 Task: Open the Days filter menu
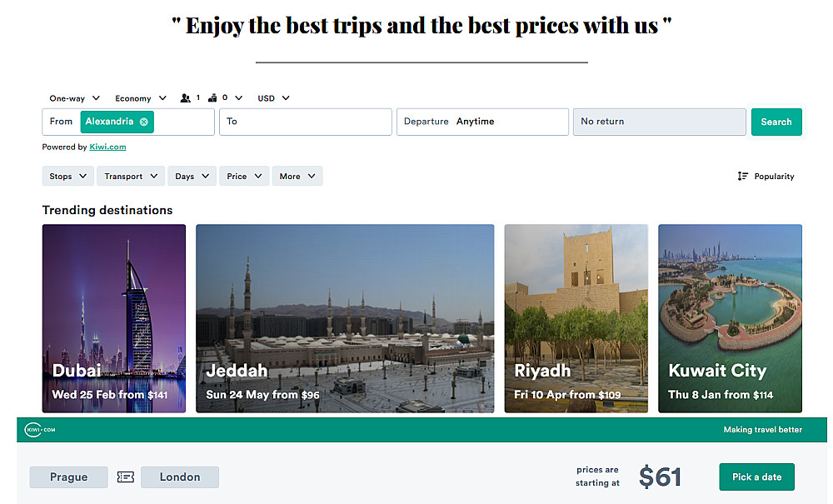coord(192,177)
